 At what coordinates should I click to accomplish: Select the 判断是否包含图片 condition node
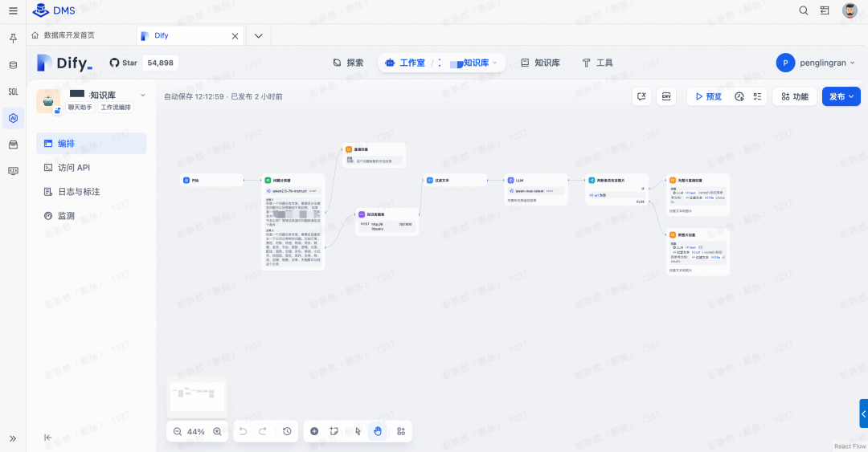[616, 189]
